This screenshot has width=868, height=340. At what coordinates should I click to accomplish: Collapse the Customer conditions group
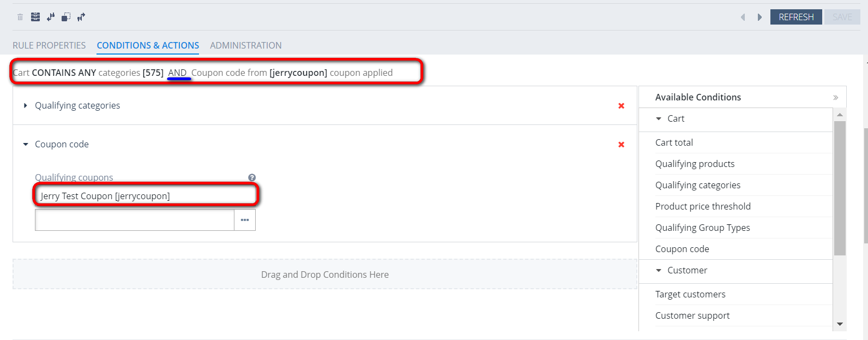[659, 270]
